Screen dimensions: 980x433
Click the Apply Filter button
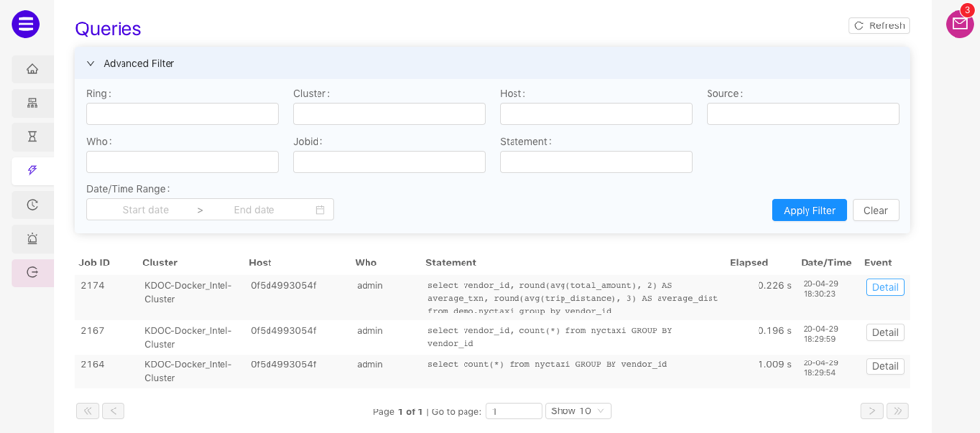(808, 210)
